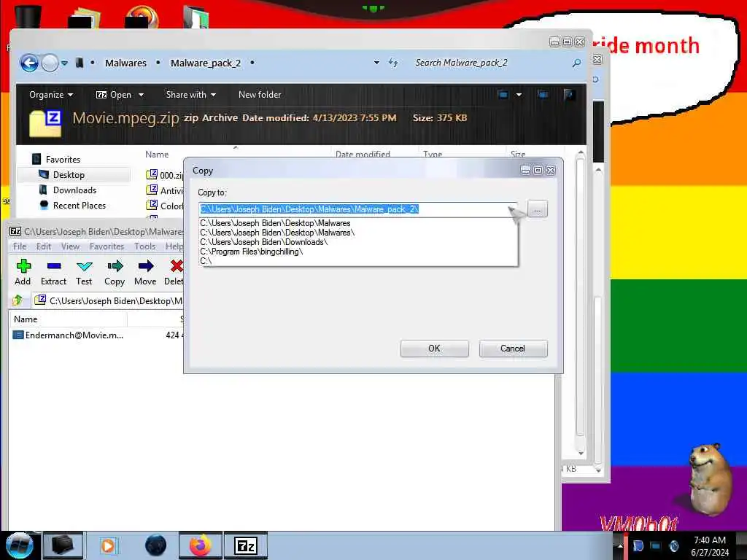The image size is (747, 560).
Task: Click the Favorites header in navigation pane
Action: pos(63,160)
